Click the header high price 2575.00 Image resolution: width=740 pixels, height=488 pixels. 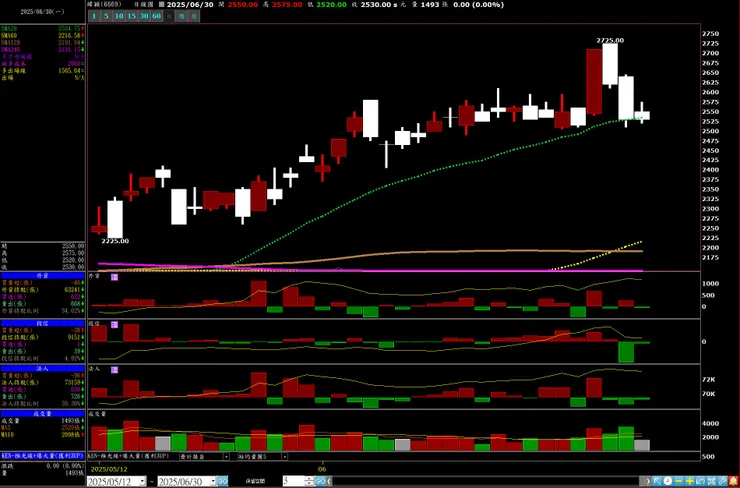(x=287, y=5)
